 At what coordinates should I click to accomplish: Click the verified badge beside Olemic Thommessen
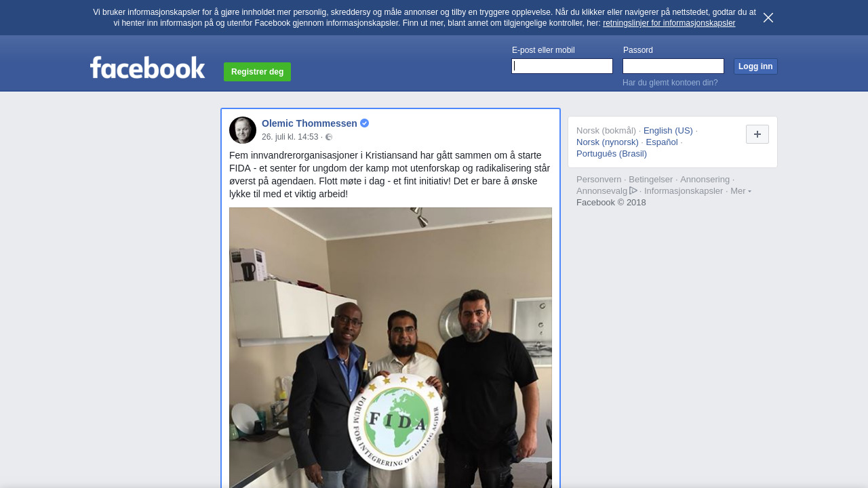365,123
